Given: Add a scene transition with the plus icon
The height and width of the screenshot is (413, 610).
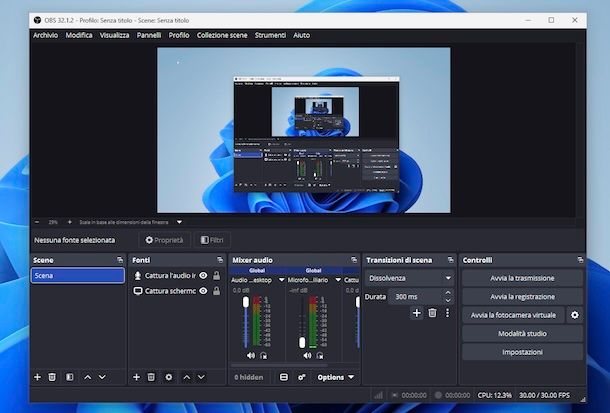Looking at the screenshot, I should 417,313.
